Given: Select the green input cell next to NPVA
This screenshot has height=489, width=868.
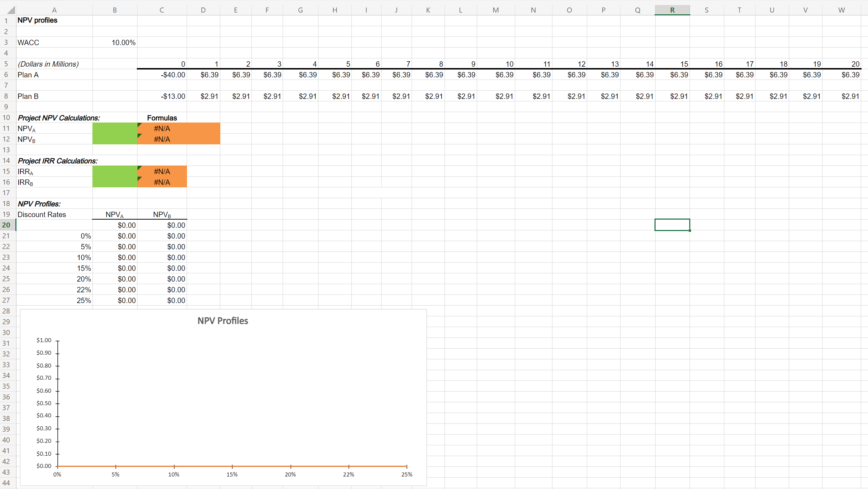Looking at the screenshot, I should point(115,128).
